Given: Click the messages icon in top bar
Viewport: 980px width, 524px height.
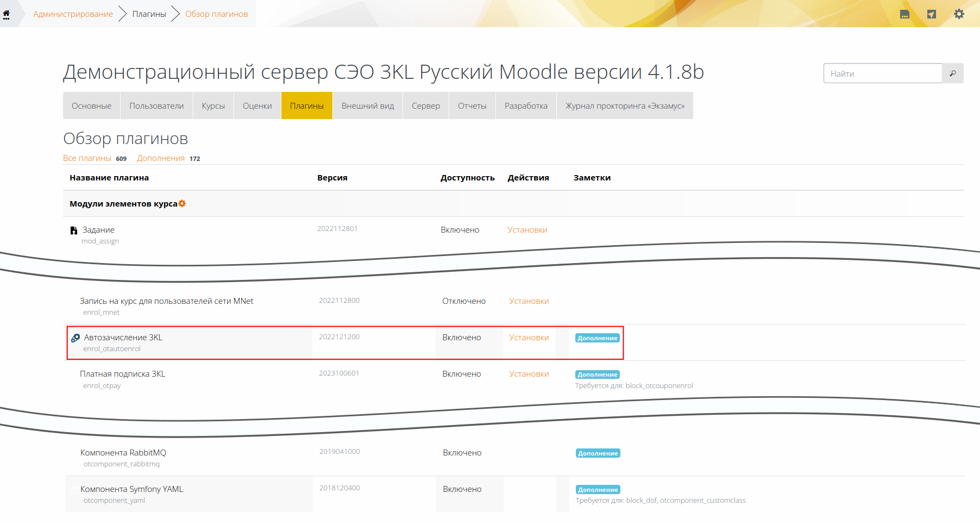Looking at the screenshot, I should pyautogui.click(x=932, y=14).
